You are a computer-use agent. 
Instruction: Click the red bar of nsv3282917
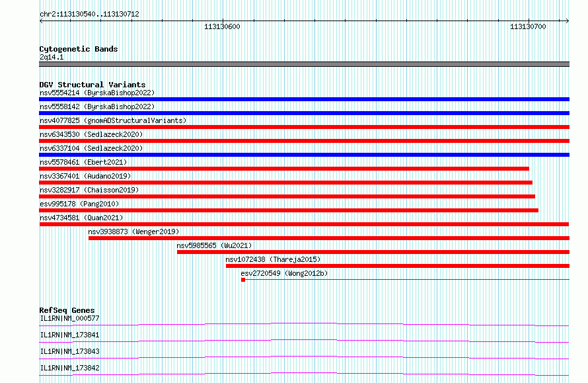click(287, 196)
